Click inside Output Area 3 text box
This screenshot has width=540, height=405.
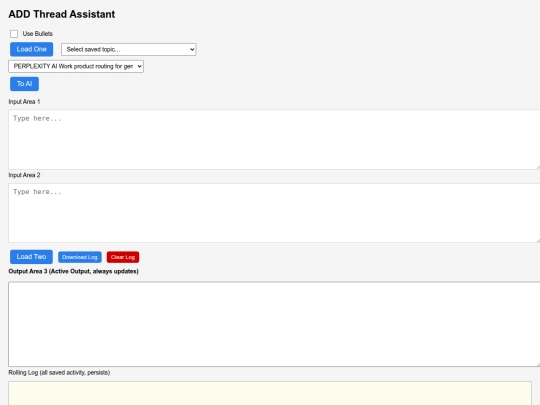[274, 324]
